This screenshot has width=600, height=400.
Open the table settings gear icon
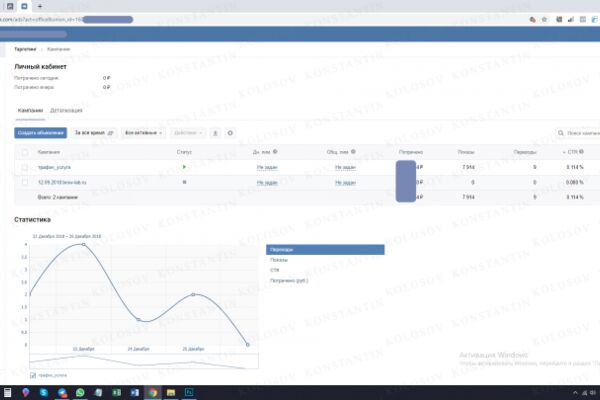(x=230, y=133)
